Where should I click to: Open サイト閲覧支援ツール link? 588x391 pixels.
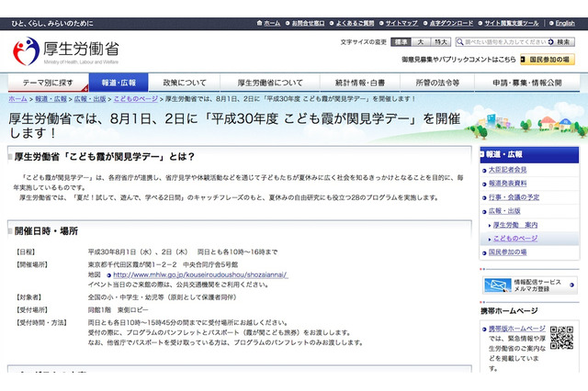[x=512, y=23]
